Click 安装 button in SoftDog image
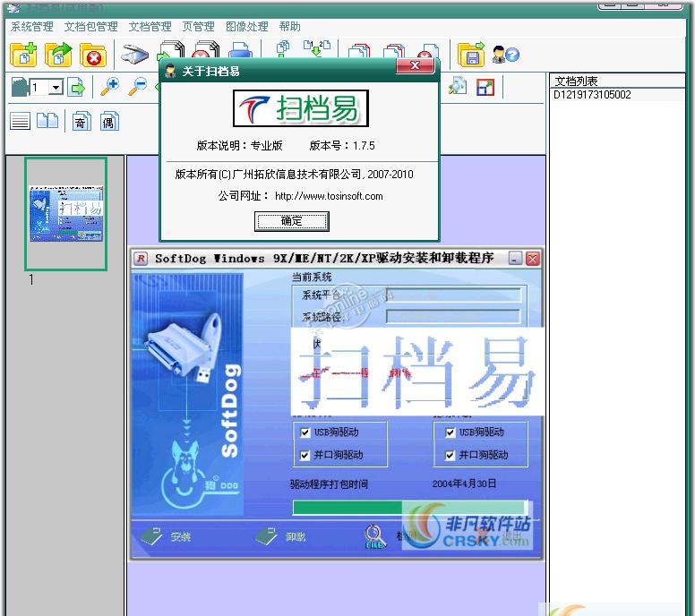695x616 pixels. coord(166,536)
